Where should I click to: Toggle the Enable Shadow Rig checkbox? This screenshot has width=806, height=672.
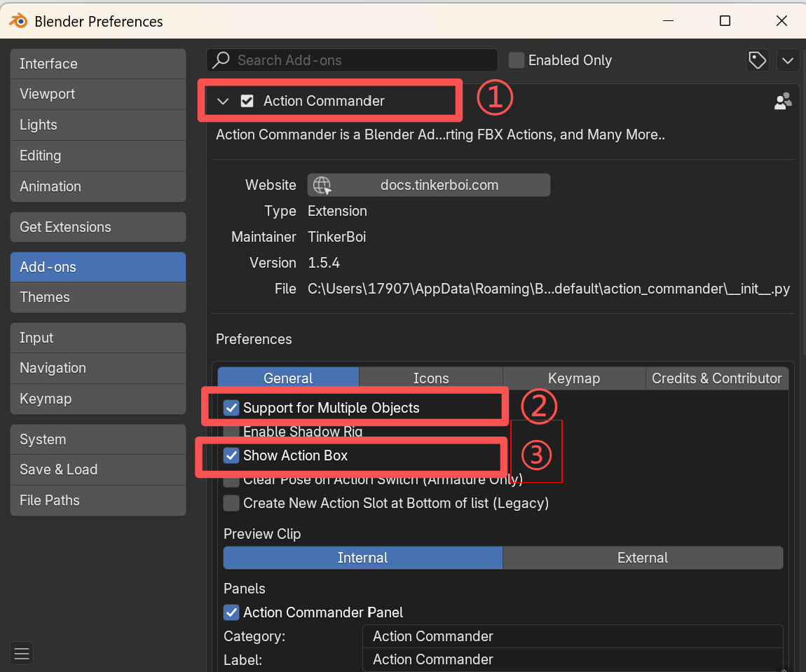click(231, 430)
